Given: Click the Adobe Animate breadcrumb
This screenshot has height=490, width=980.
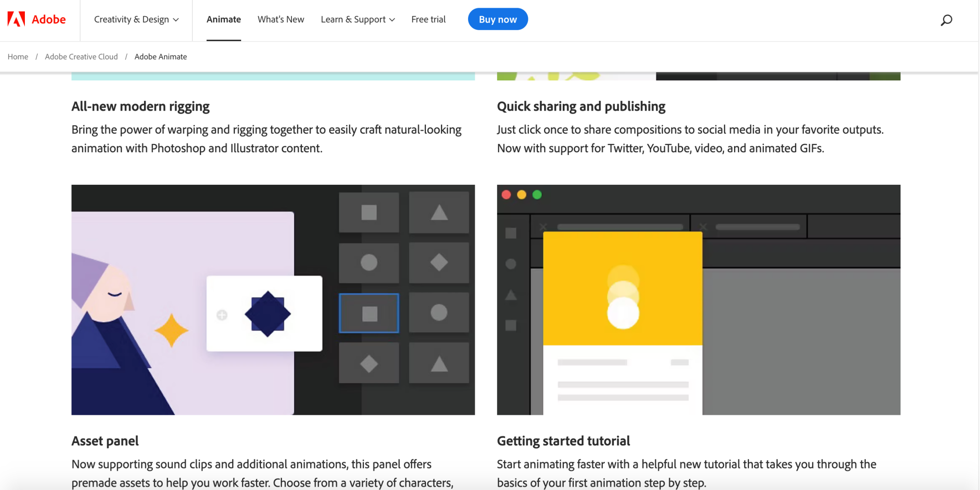Looking at the screenshot, I should [160, 56].
